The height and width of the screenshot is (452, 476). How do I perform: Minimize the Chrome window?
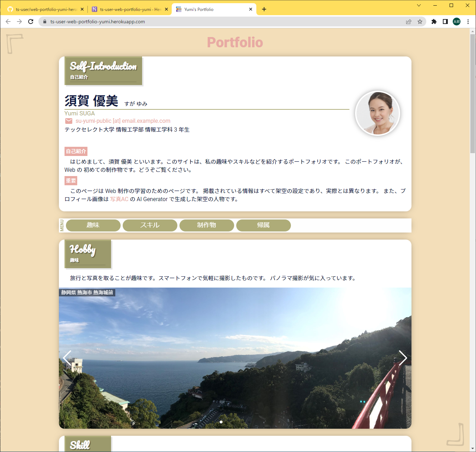(435, 5)
